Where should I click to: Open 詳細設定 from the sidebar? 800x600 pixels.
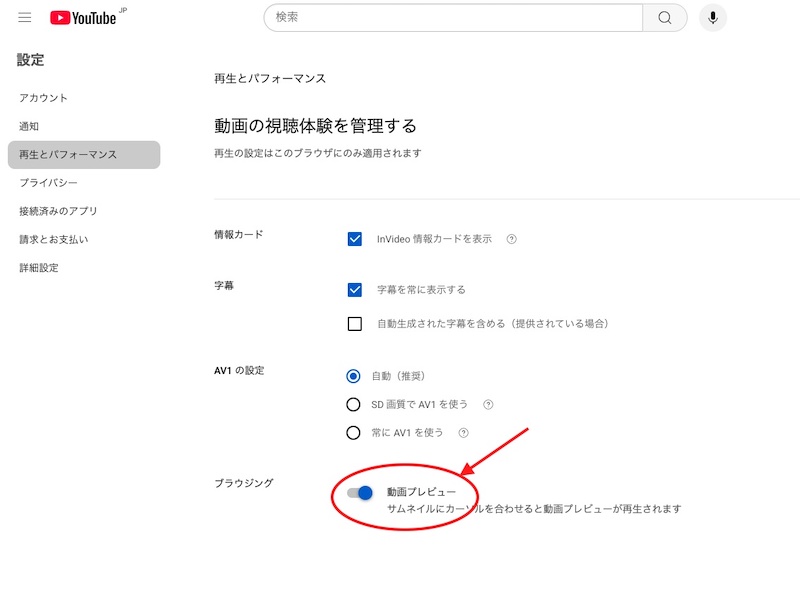coord(38,268)
